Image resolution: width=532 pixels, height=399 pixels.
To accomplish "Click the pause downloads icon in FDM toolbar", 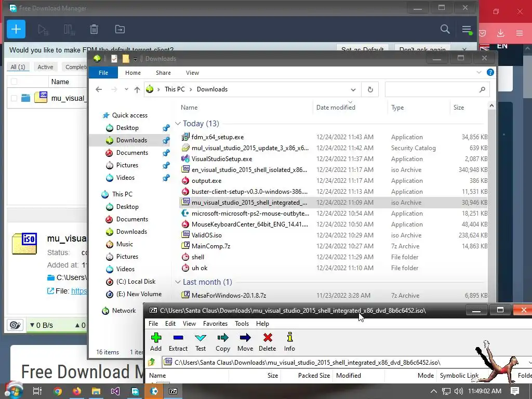I will (x=69, y=30).
